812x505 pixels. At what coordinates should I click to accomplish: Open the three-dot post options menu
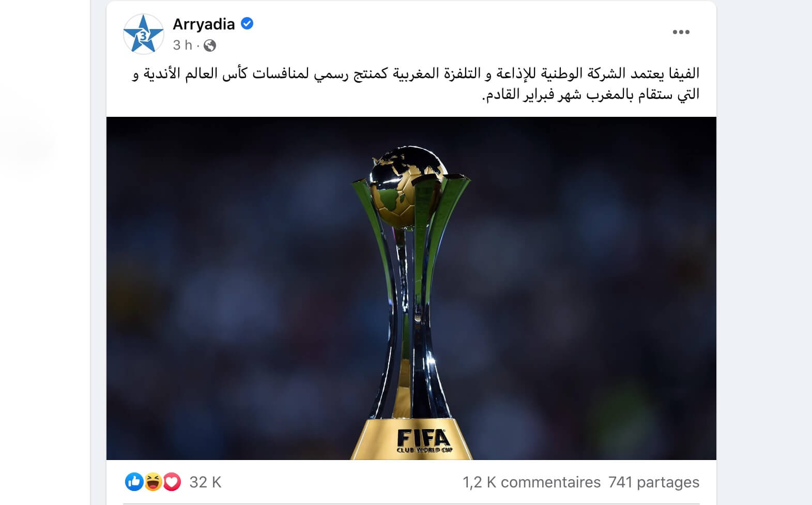(x=681, y=32)
